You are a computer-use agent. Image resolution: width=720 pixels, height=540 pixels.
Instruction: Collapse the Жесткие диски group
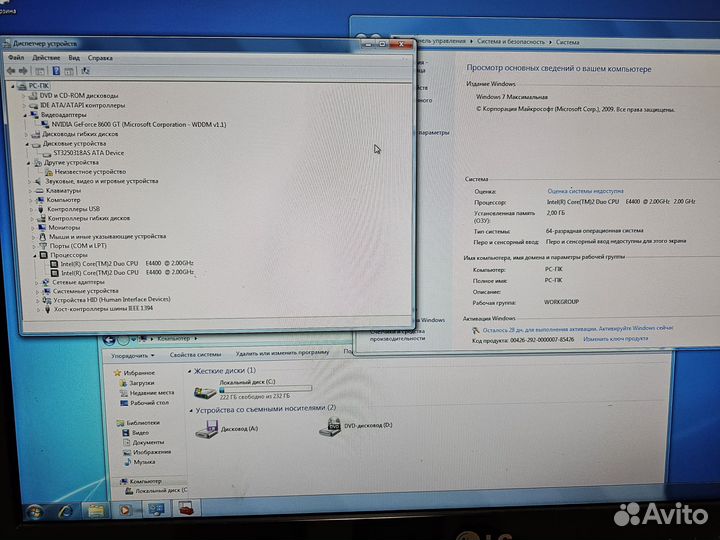coord(190,371)
